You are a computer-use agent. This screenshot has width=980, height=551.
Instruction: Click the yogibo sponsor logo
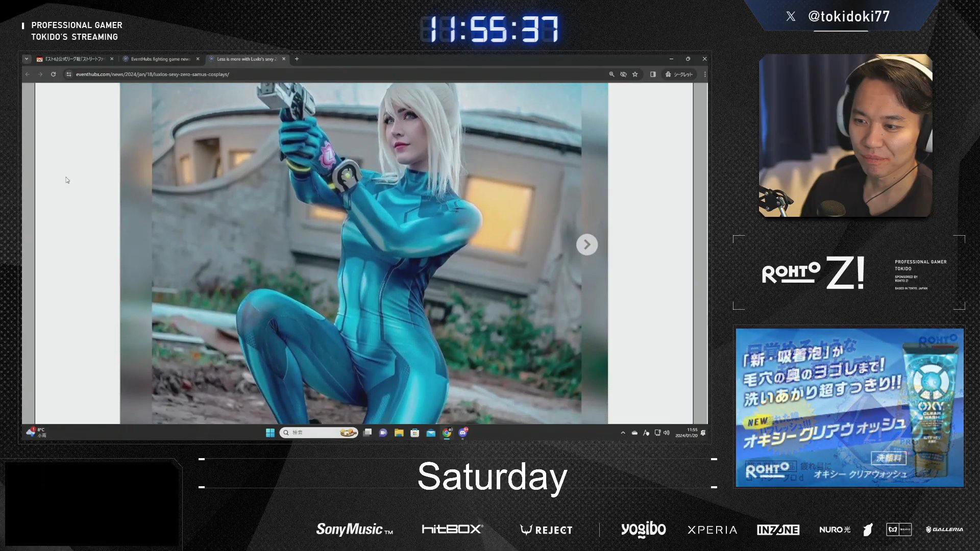[643, 530]
